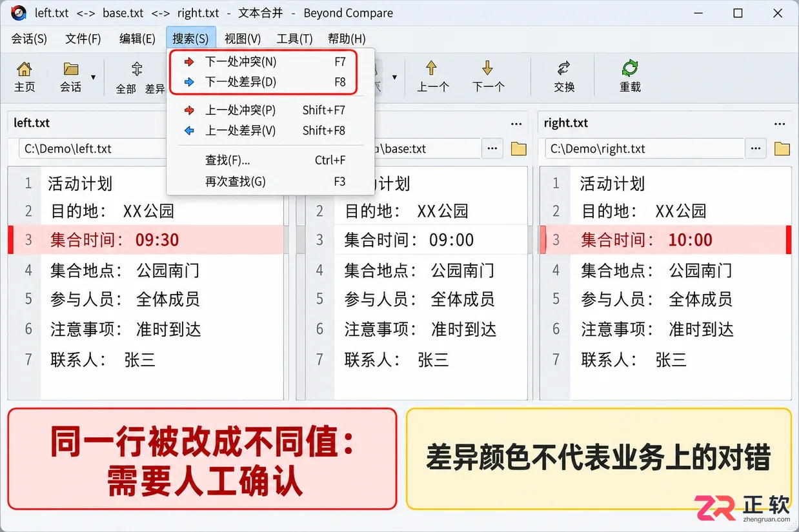The height and width of the screenshot is (532, 799).
Task: Click the 主页 home toolbar icon
Action: 25,77
